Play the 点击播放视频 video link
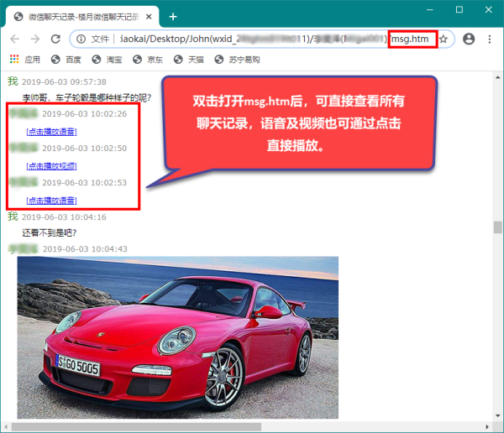Image resolution: width=504 pixels, height=433 pixels. click(x=51, y=166)
